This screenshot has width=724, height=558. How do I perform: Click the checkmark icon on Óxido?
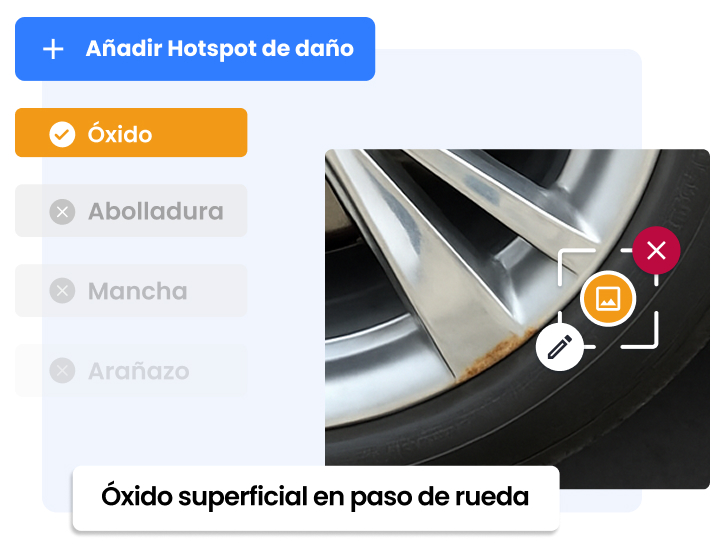(x=62, y=134)
